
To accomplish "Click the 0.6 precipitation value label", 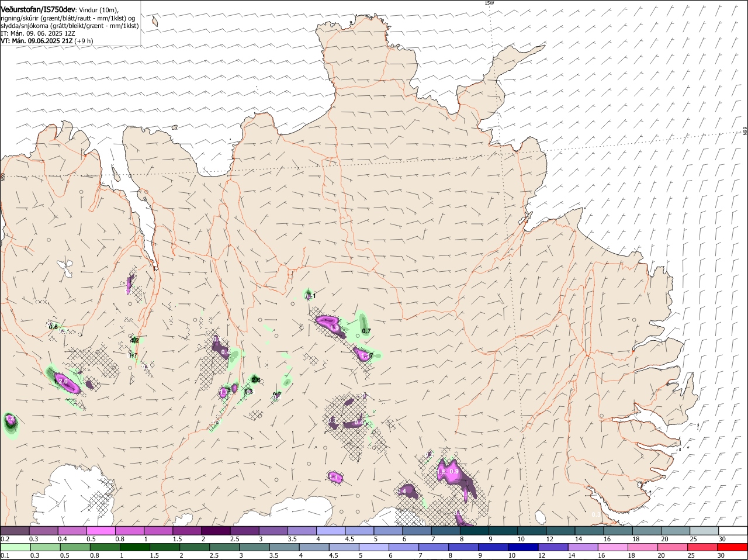I will 53,327.
